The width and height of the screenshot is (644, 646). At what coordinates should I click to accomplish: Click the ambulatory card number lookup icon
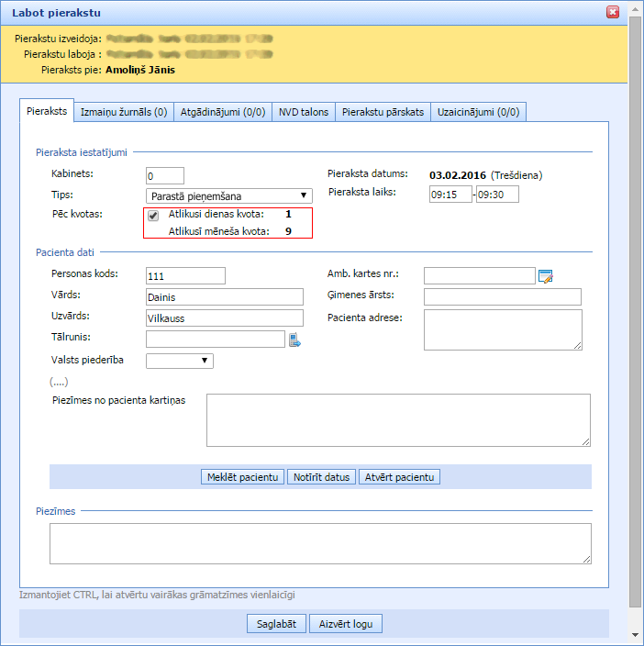click(546, 276)
